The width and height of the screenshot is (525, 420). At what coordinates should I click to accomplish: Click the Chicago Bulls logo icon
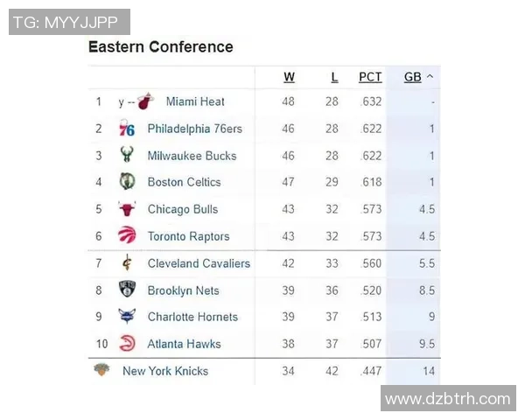tap(127, 209)
